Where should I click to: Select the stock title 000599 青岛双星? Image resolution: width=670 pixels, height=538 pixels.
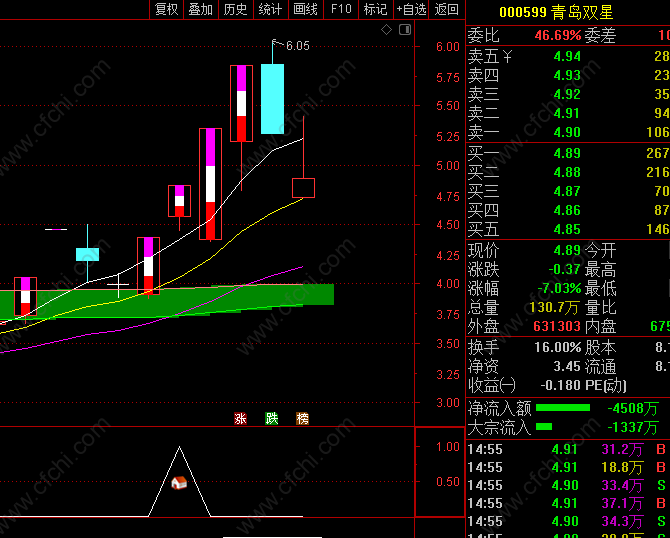point(556,12)
